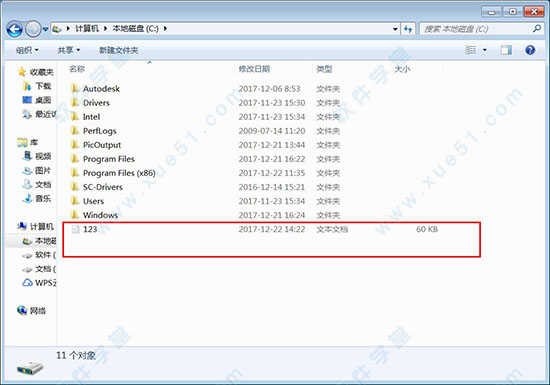Sort by the 大小 column header
The height and width of the screenshot is (385, 550).
tap(402, 69)
